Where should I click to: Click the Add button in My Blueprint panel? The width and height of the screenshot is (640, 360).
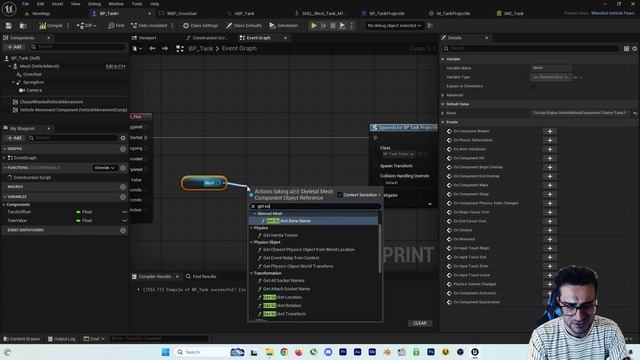[x=14, y=138]
